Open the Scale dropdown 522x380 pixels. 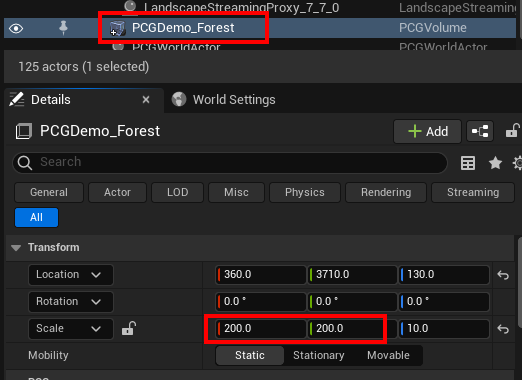point(71,329)
